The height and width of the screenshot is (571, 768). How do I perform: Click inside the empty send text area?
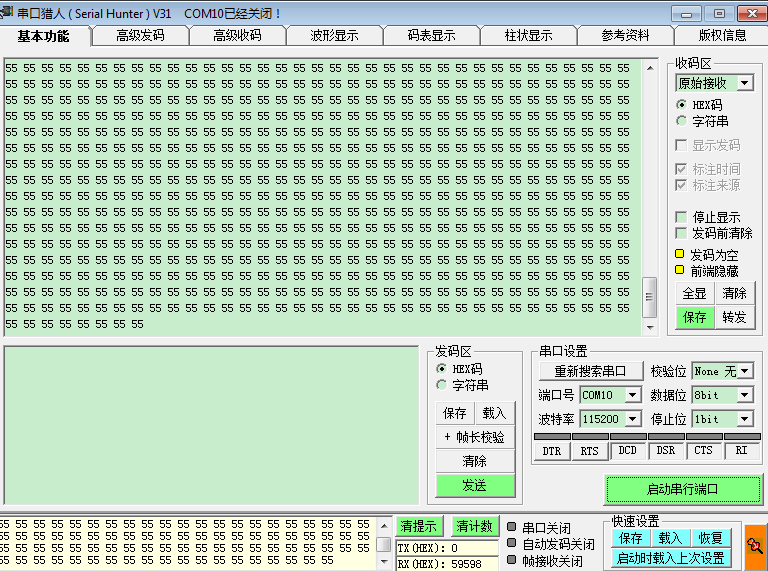pyautogui.click(x=211, y=425)
